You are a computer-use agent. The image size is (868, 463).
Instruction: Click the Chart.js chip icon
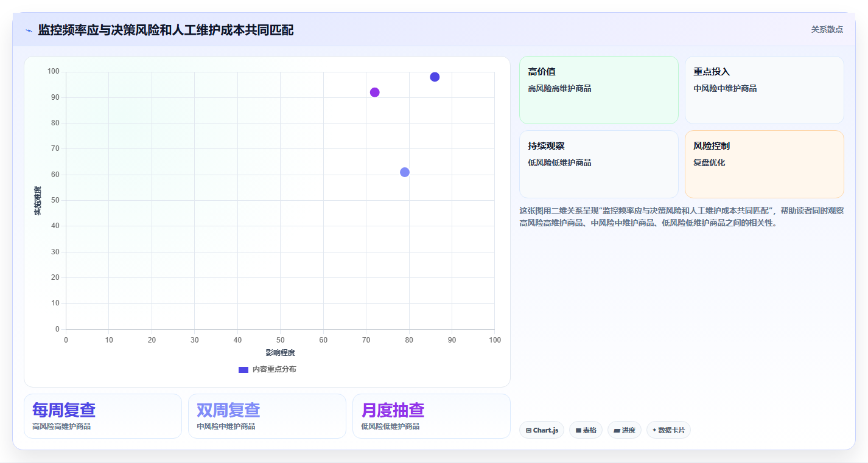pos(528,430)
